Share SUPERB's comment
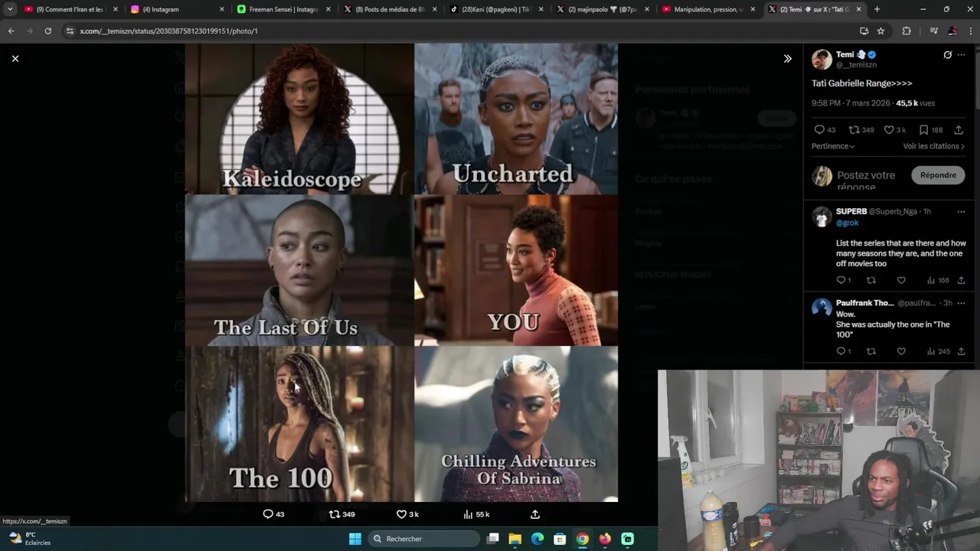The height and width of the screenshot is (551, 980). point(961,280)
